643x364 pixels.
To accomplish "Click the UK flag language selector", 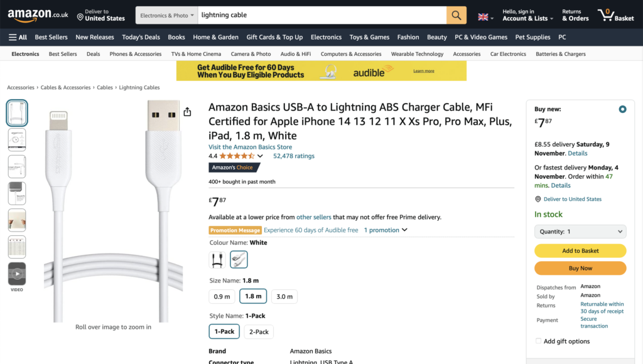I will click(485, 16).
